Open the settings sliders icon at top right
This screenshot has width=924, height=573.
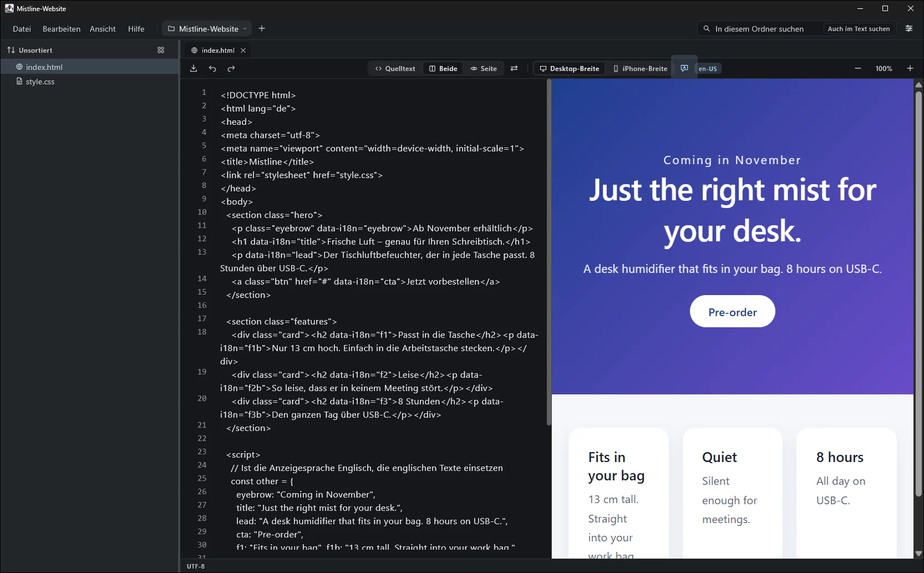point(909,29)
